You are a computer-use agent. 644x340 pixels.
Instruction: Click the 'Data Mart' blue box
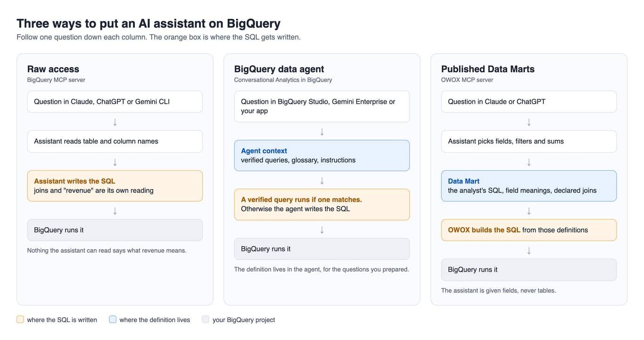pyautogui.click(x=529, y=186)
